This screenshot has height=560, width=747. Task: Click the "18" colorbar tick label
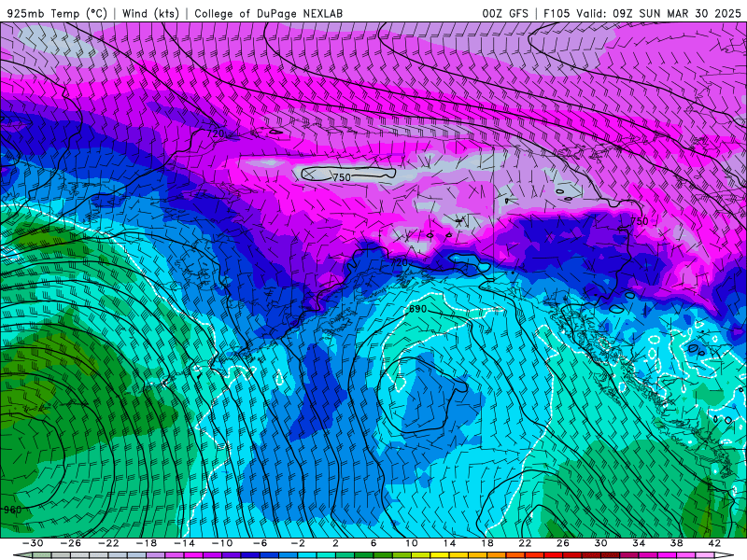point(486,543)
